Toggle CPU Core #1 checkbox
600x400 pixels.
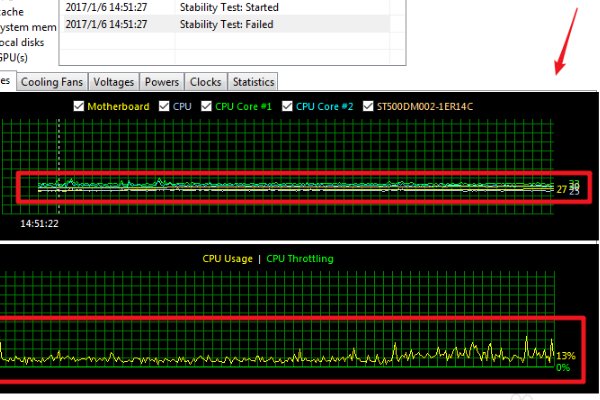207,106
